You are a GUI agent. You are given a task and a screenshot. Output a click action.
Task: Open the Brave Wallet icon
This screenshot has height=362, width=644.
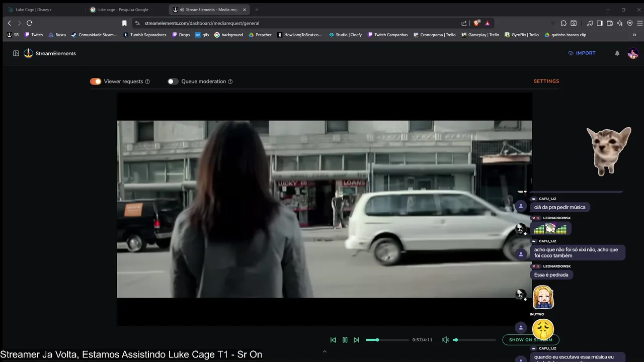(610, 23)
